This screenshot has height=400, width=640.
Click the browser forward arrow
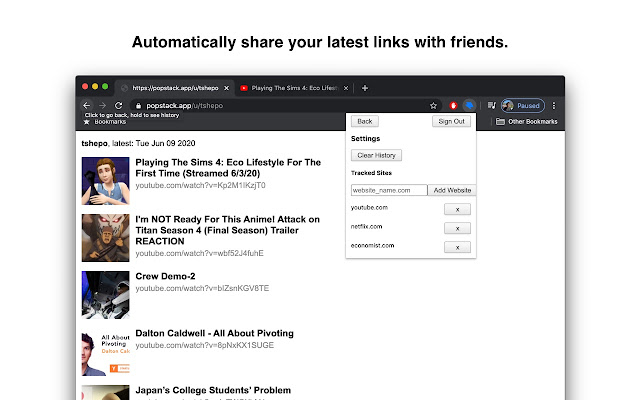pos(102,105)
